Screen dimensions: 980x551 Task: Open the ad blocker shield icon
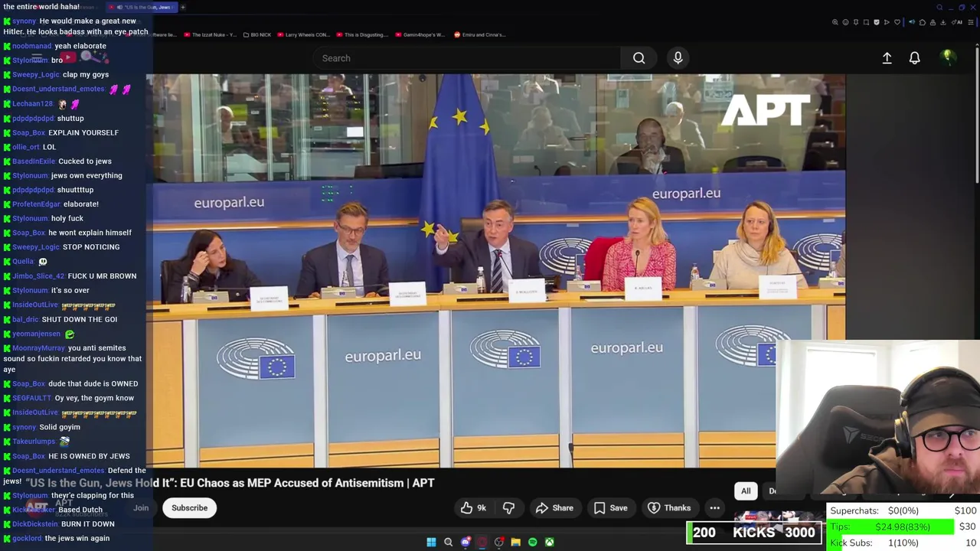(x=877, y=22)
